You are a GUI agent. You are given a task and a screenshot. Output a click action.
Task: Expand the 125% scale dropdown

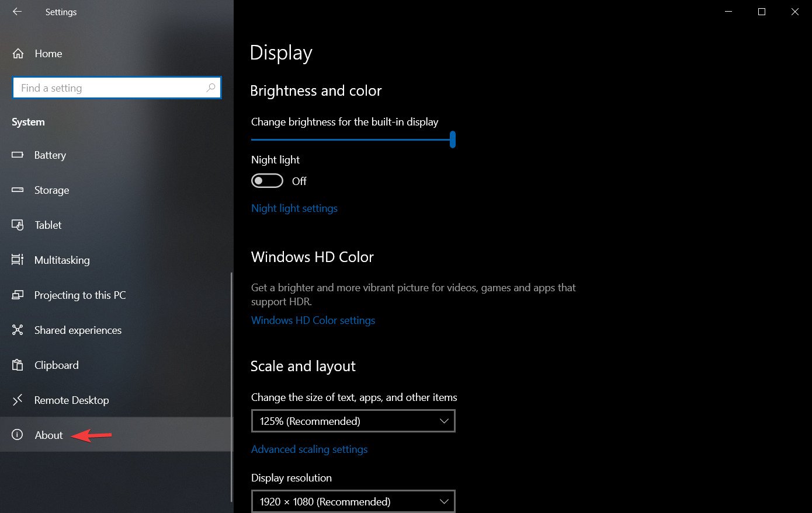[x=353, y=421]
